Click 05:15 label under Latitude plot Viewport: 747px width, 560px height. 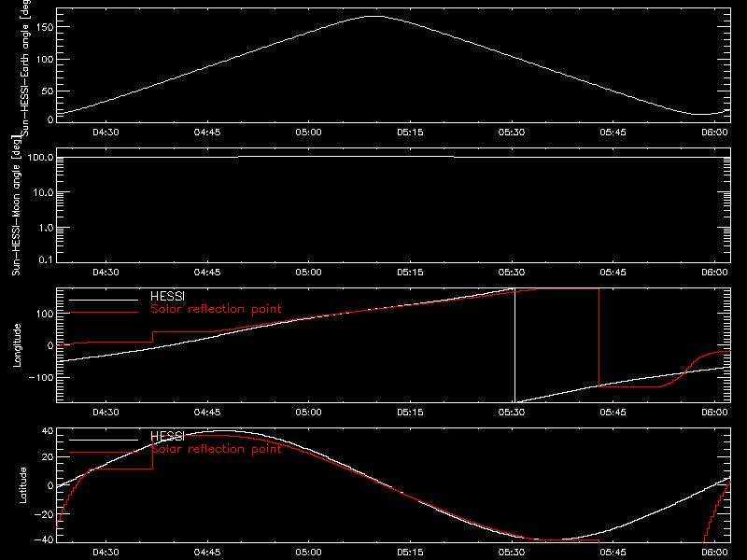tap(410, 553)
